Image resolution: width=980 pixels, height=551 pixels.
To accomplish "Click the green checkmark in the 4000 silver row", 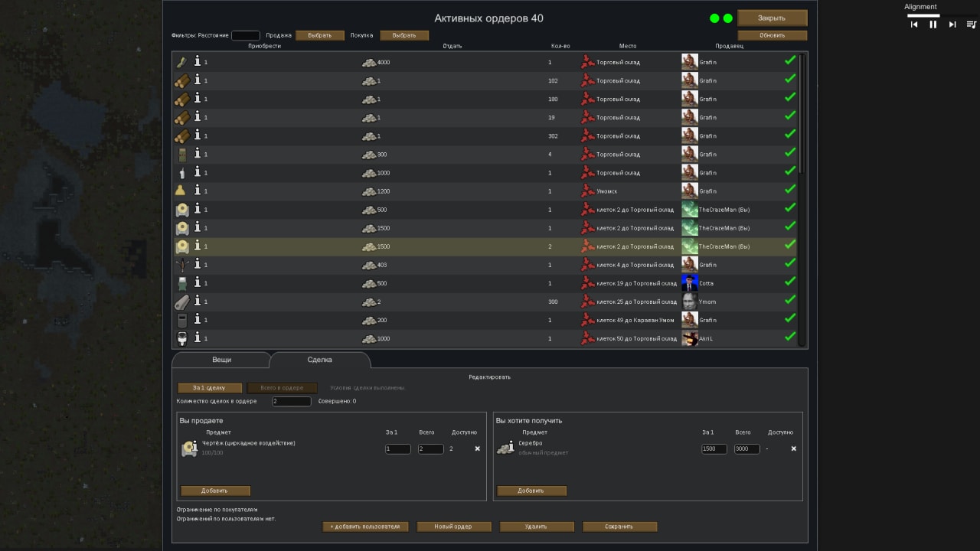I will pyautogui.click(x=790, y=60).
